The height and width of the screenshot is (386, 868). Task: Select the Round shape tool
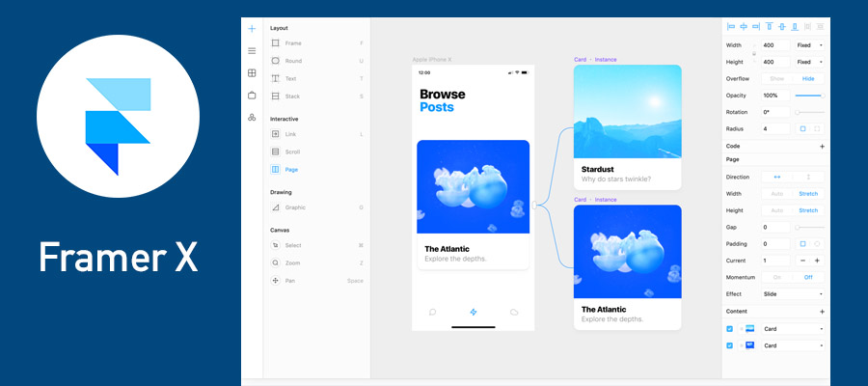click(316, 61)
